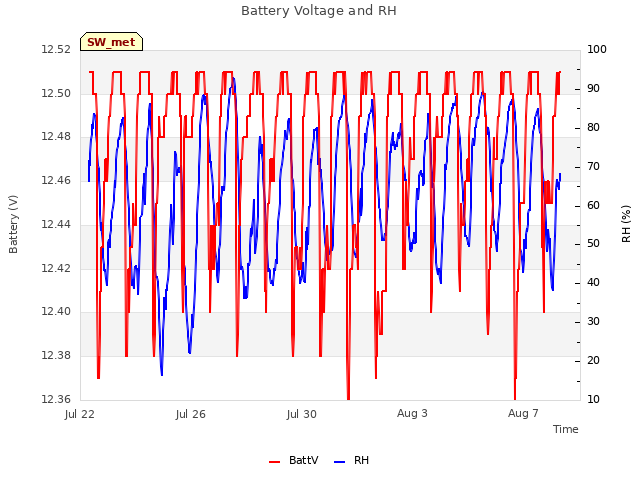640x480 pixels.
Task: Click the 20 value on RH axis
Action: [593, 360]
